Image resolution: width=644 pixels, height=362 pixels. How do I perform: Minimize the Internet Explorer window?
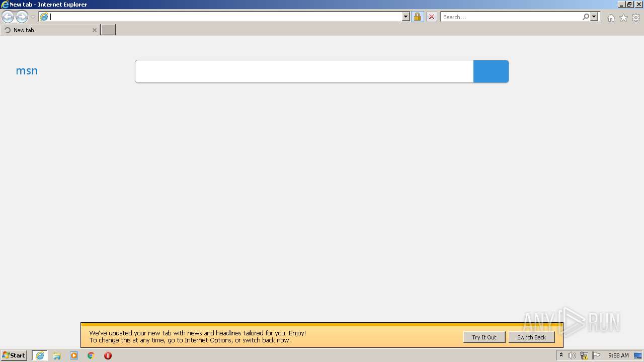click(x=621, y=5)
